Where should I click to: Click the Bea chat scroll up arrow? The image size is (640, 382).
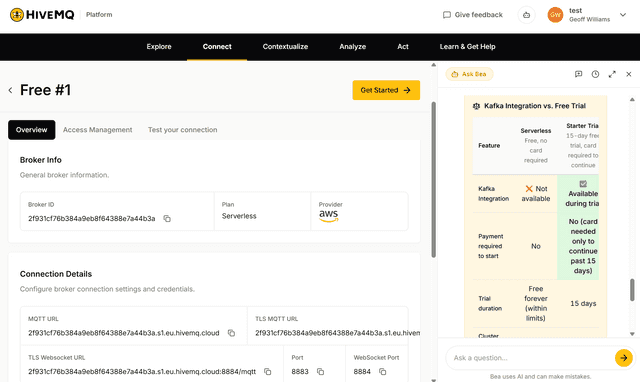tap(632, 99)
